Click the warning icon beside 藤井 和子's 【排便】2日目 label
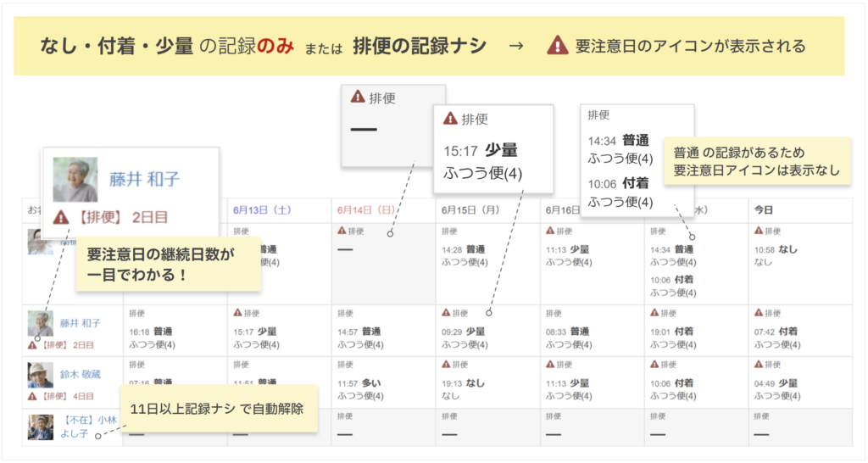Image resolution: width=868 pixels, height=463 pixels. point(32,345)
